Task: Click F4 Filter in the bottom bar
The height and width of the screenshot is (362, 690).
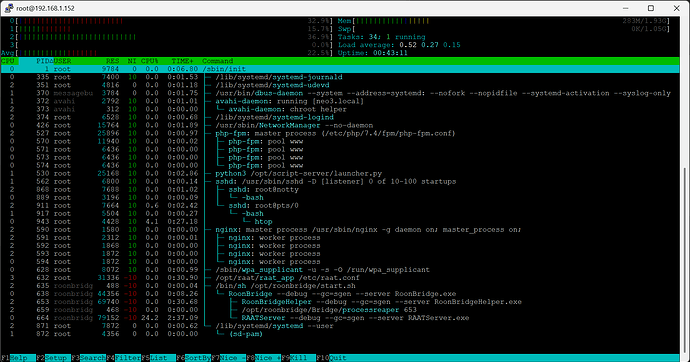Action: pyautogui.click(x=124, y=358)
